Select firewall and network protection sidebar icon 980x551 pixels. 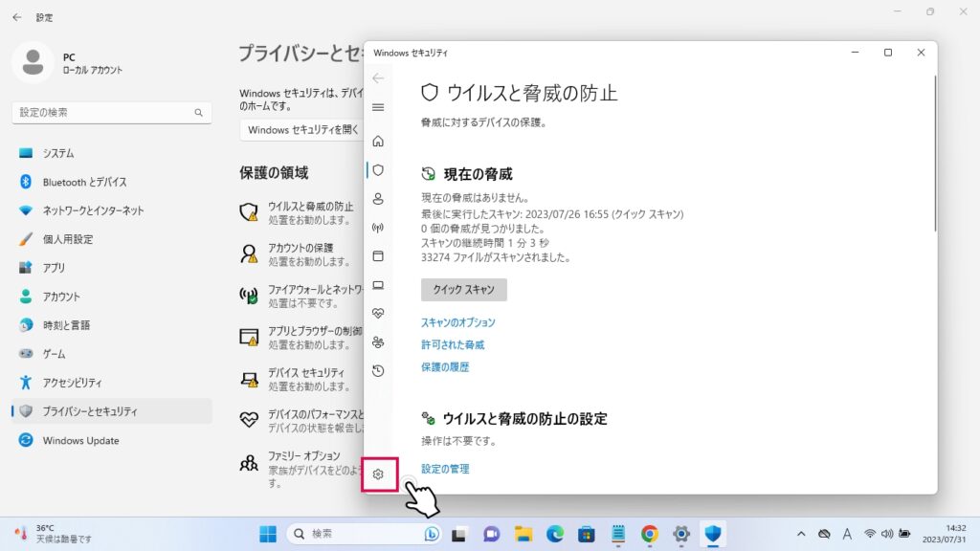pyautogui.click(x=378, y=228)
